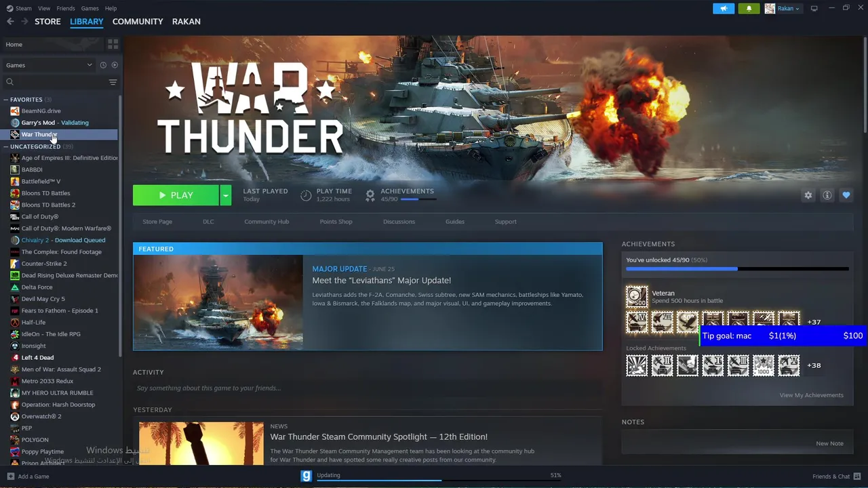
Task: Open the RAKAN profile tab
Action: point(186,22)
